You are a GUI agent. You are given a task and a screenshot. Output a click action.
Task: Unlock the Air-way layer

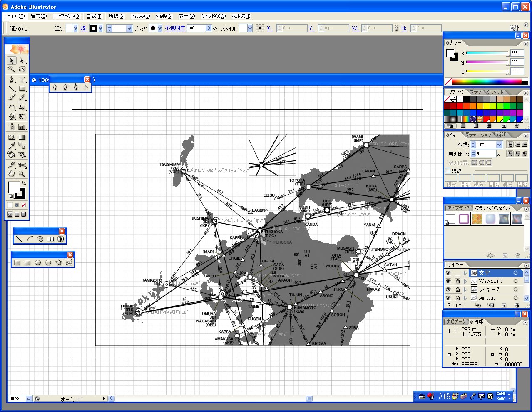457,298
